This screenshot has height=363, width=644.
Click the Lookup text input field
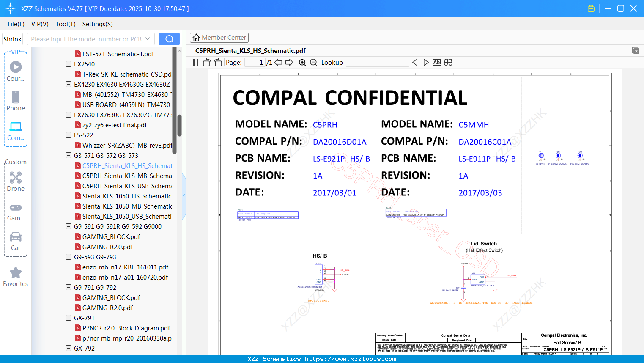tap(377, 63)
